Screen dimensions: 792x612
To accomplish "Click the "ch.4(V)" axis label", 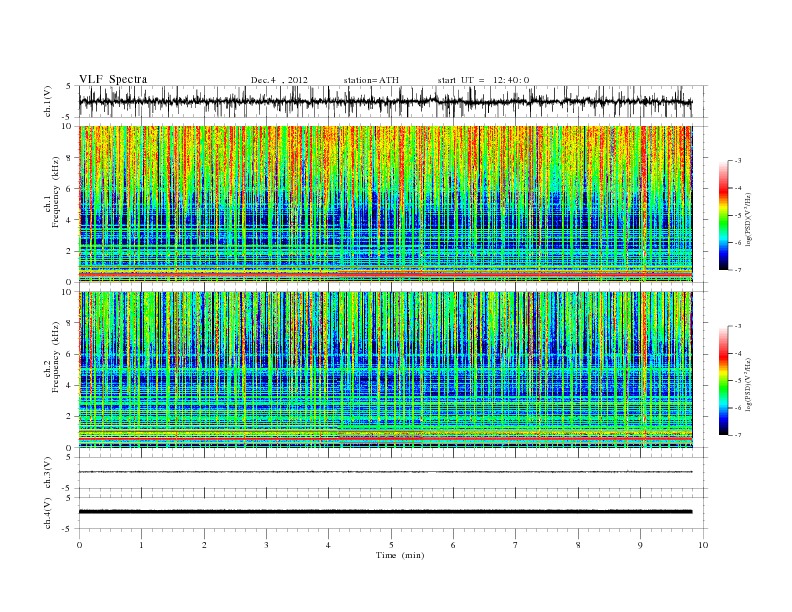I will pos(48,513).
